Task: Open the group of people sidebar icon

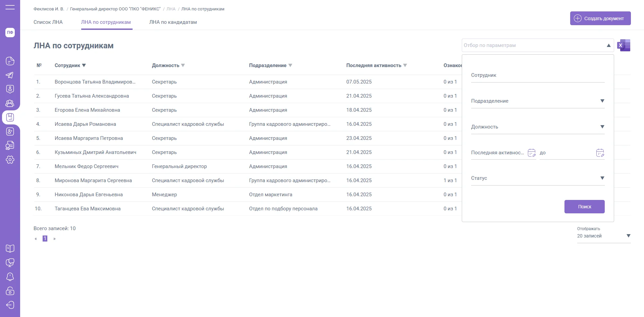Action: click(x=10, y=103)
